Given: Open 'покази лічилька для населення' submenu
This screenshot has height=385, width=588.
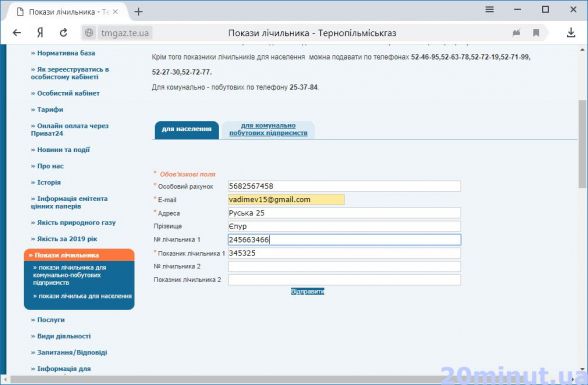Looking at the screenshot, I should (x=82, y=296).
